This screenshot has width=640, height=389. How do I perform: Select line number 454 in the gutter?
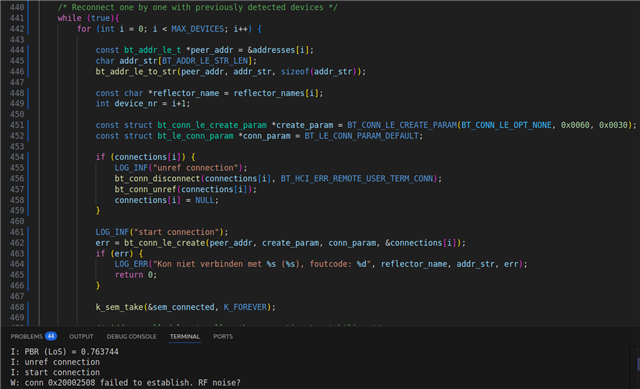pyautogui.click(x=17, y=157)
